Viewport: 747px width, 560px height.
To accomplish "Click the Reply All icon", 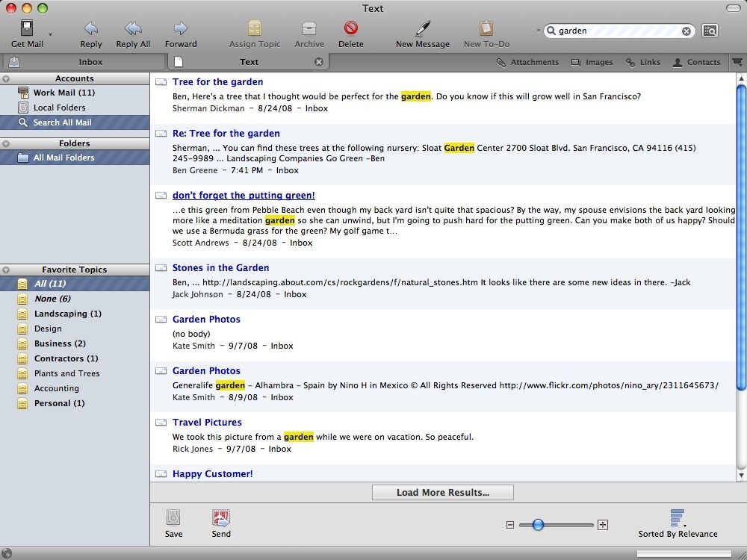I will point(133,29).
